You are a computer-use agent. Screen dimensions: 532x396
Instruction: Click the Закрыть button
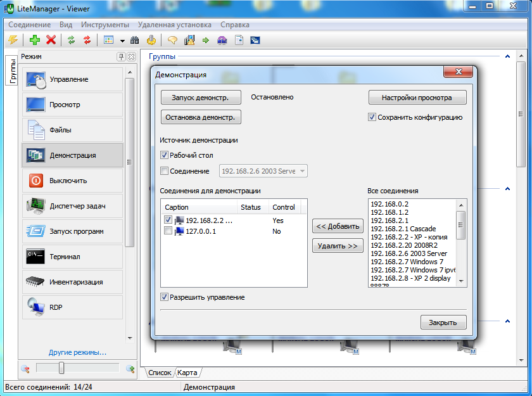(x=443, y=323)
